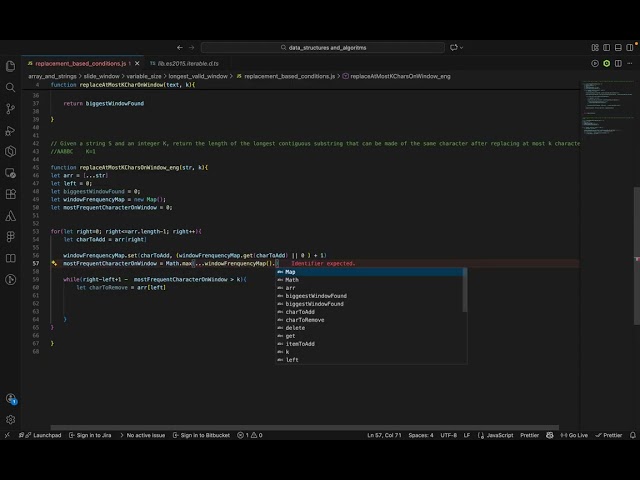Open the Accounts menu icon

coord(11,398)
